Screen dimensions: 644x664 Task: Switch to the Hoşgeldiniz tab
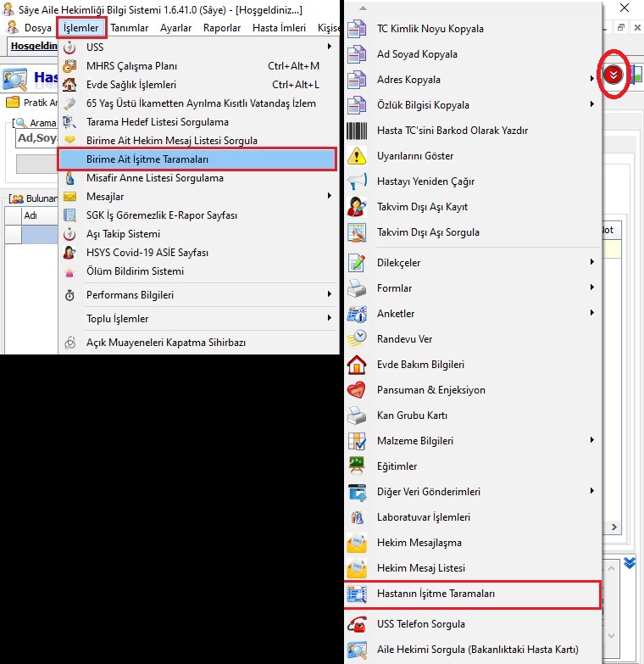coord(33,46)
